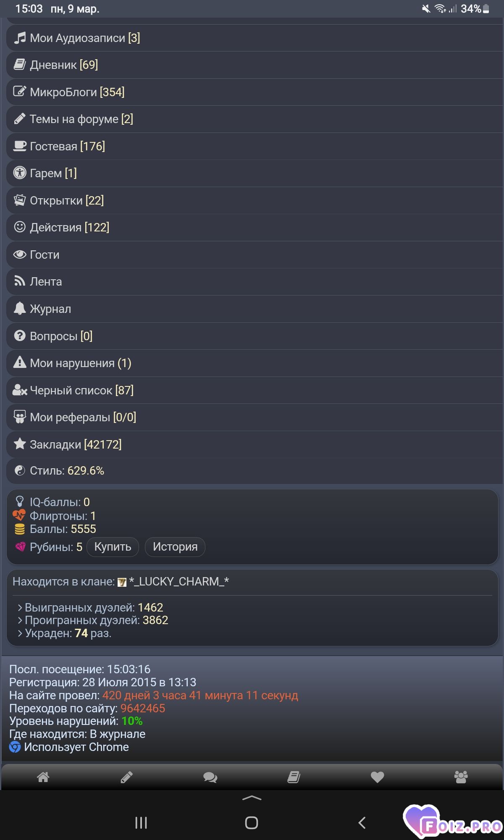The height and width of the screenshot is (840, 504).
Task: Tap the heart icon in bottom toolbar
Action: coord(378,777)
